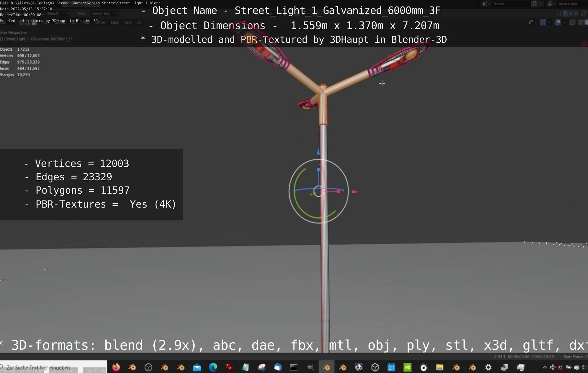Image resolution: width=588 pixels, height=373 pixels.
Task: Open Firefox from the taskbar
Action: (x=116, y=367)
